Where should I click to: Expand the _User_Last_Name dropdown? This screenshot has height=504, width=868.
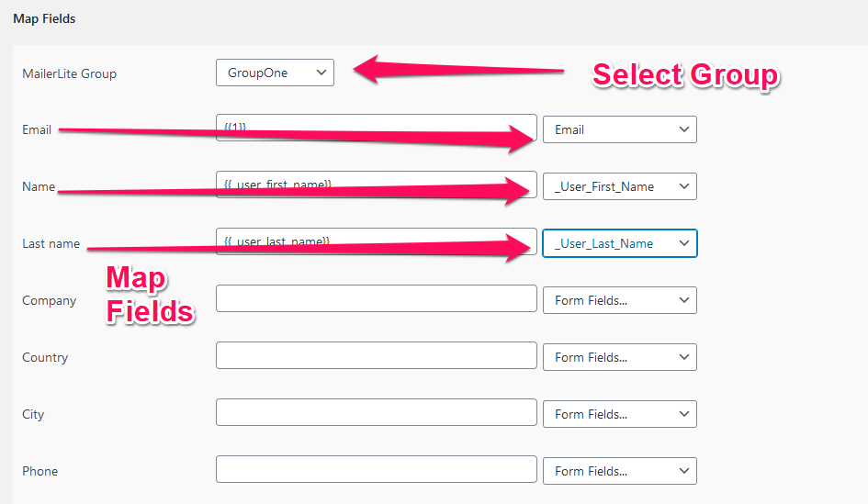click(619, 243)
